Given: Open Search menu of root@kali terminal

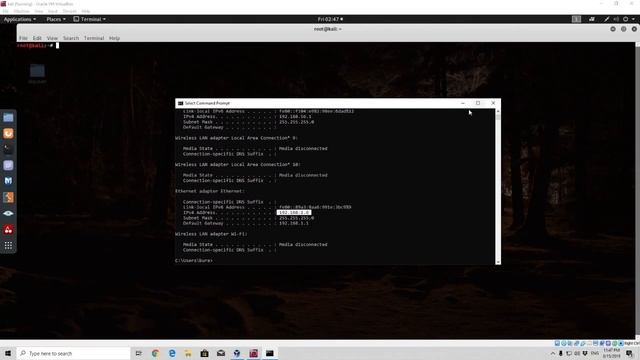Looking at the screenshot, I should 71,38.
